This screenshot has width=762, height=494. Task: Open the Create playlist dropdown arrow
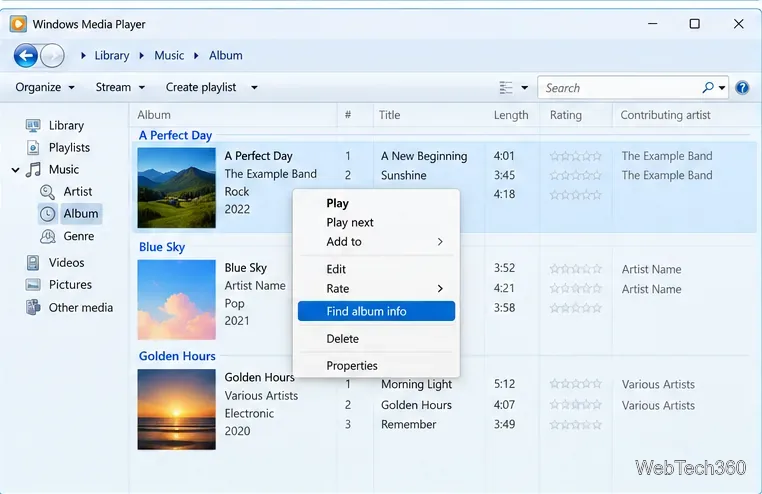254,88
